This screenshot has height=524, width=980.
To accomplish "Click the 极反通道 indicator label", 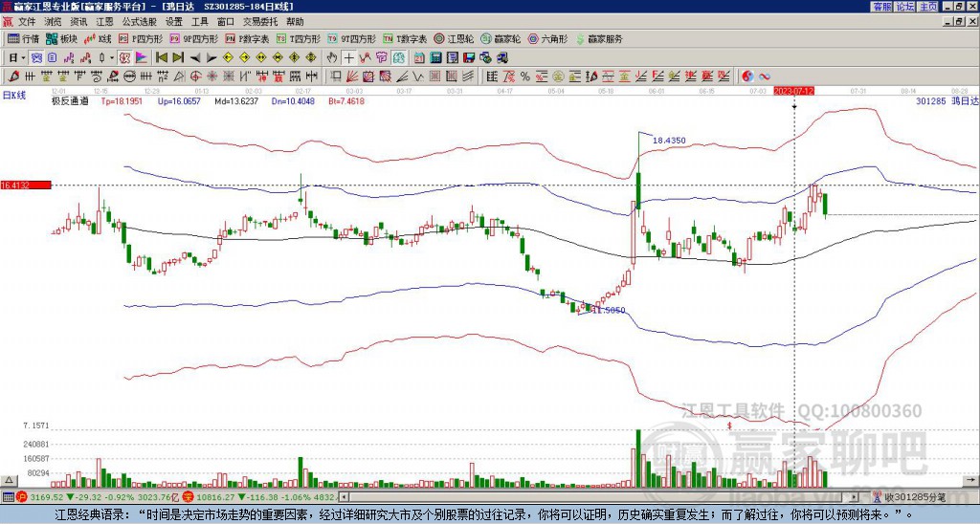I will coord(69,100).
